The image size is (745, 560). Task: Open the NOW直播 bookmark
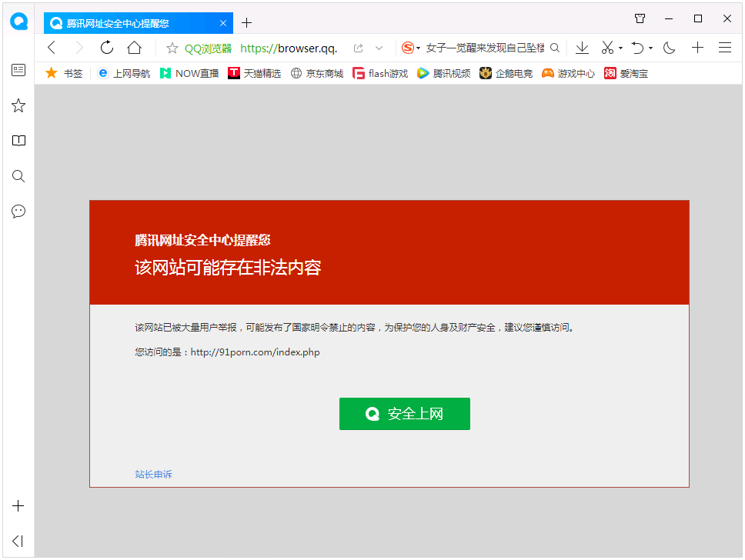pyautogui.click(x=189, y=73)
